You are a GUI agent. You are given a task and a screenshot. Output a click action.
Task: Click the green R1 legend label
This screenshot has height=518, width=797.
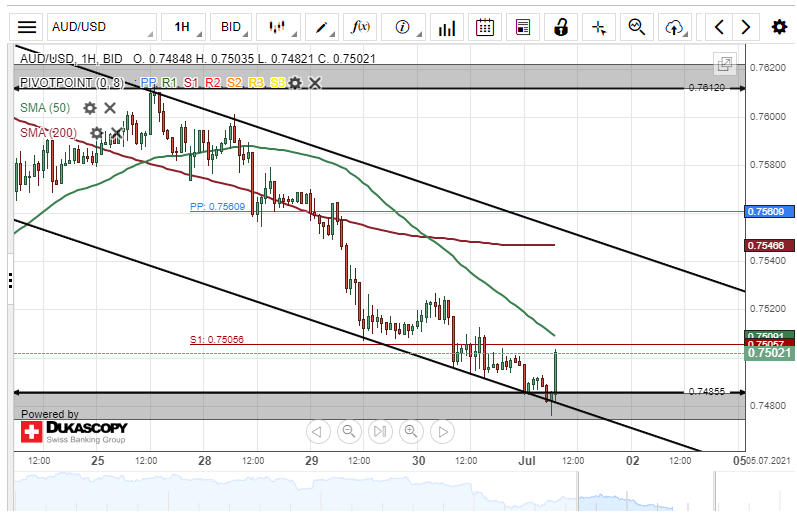[169, 83]
